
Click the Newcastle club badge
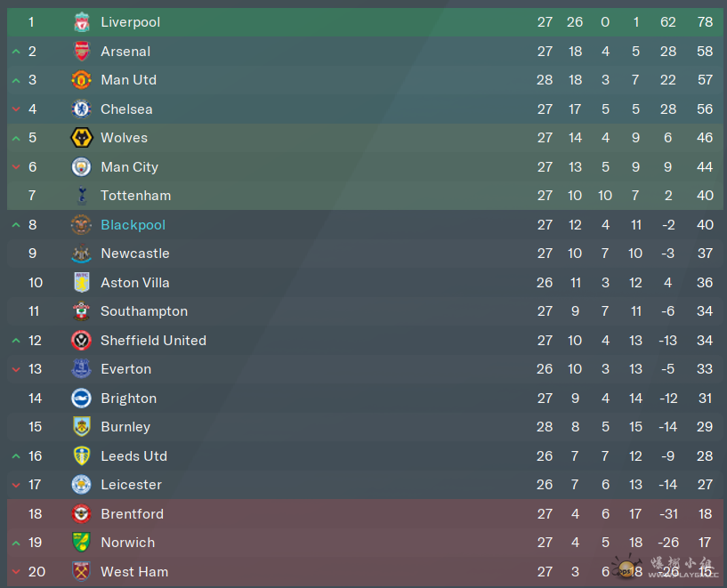tap(82, 254)
